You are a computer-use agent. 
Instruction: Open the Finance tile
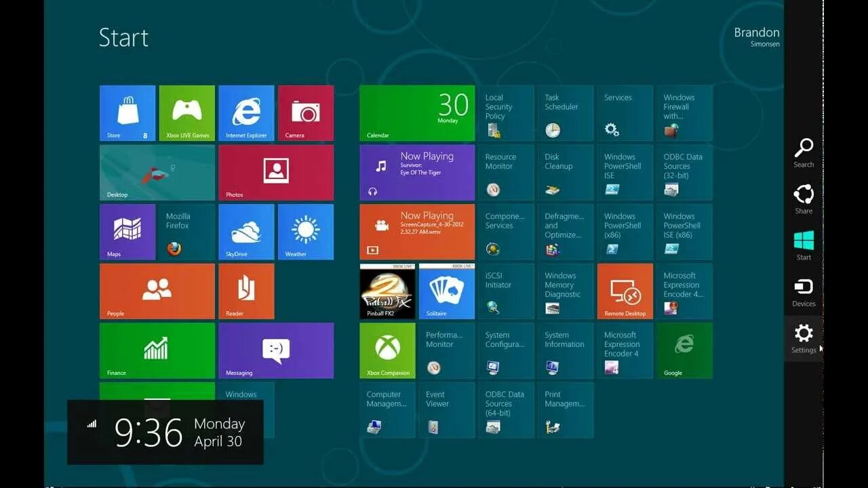[x=157, y=350]
